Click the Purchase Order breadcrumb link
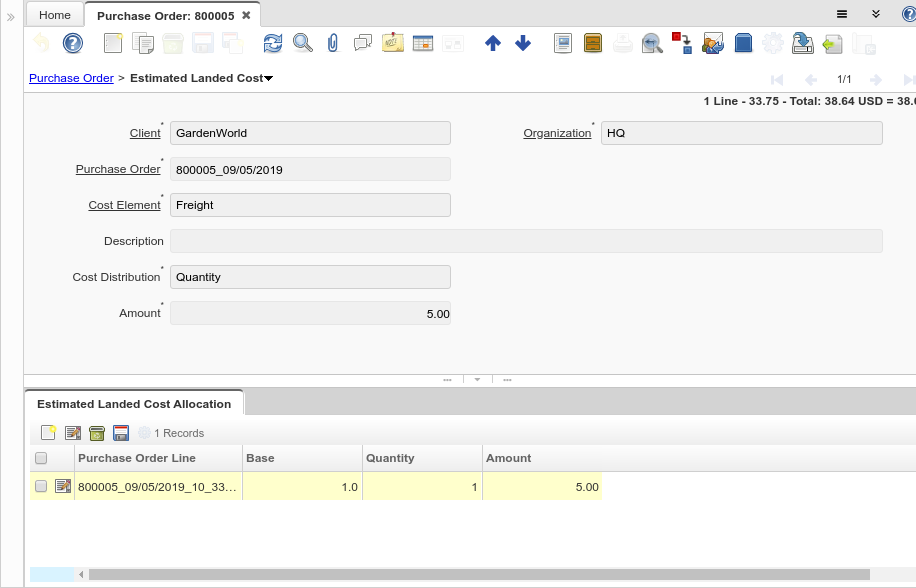Screen dimensions: 916x588 [x=71, y=78]
